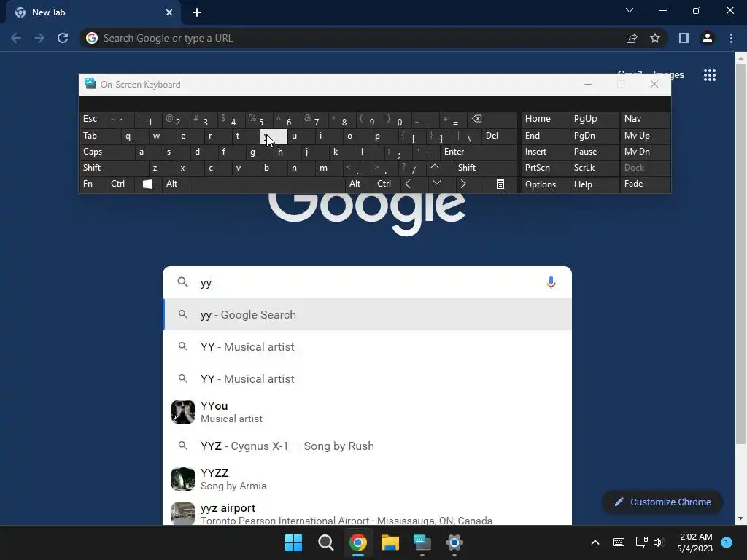Toggle Caps key on On-Screen Keyboard
The image size is (747, 560).
coord(107,152)
